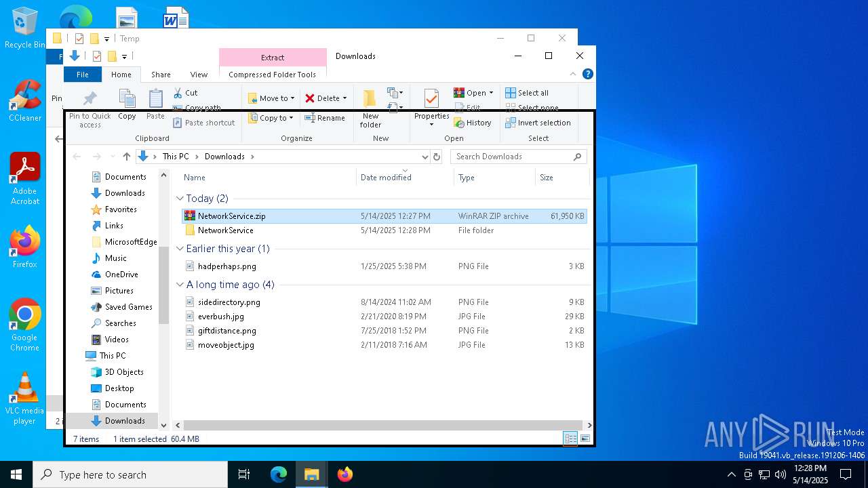Viewport: 868px width, 488px height.
Task: Click the search magnifier in Search Downloads
Action: pos(577,157)
